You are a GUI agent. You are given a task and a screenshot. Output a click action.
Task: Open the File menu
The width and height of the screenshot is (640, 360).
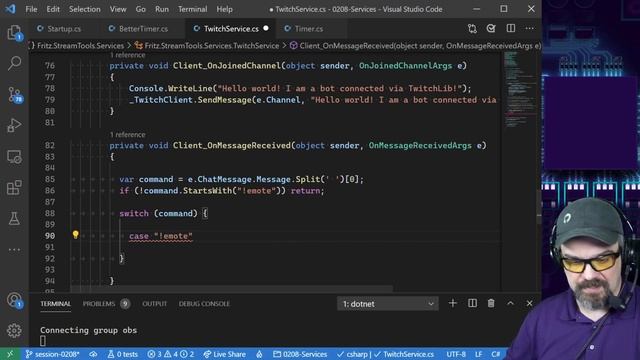[31, 9]
